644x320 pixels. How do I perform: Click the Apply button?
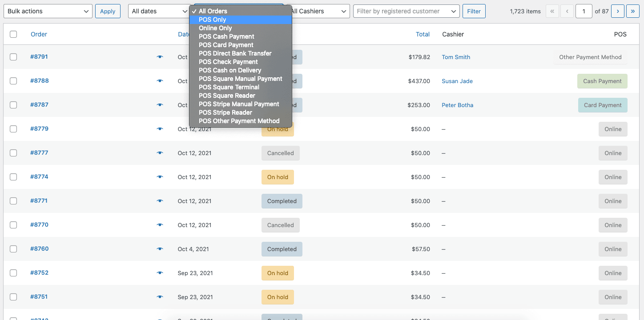point(108,11)
